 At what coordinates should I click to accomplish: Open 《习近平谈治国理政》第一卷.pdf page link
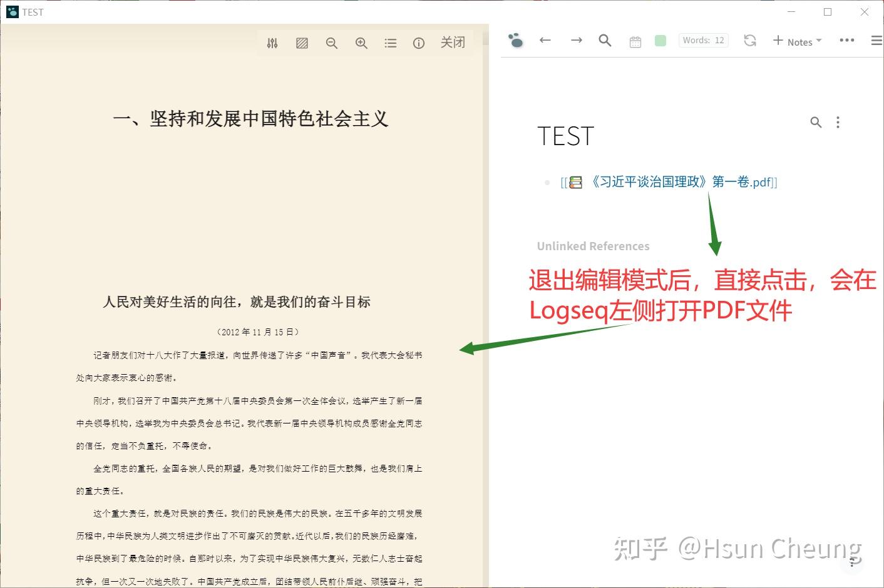click(682, 182)
